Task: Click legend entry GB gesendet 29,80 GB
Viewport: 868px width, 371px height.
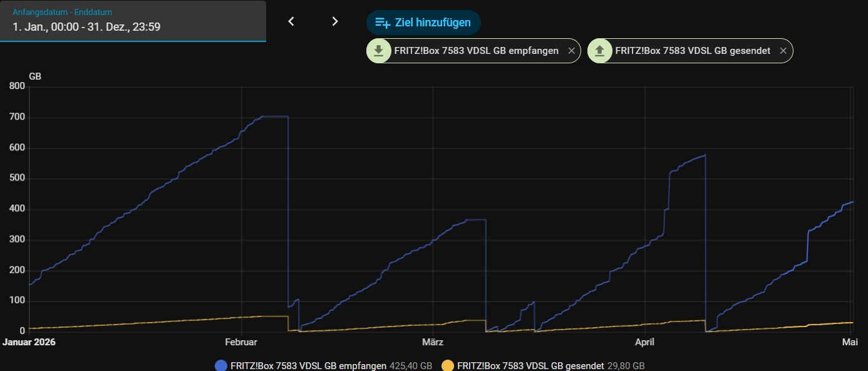Action: point(543,365)
